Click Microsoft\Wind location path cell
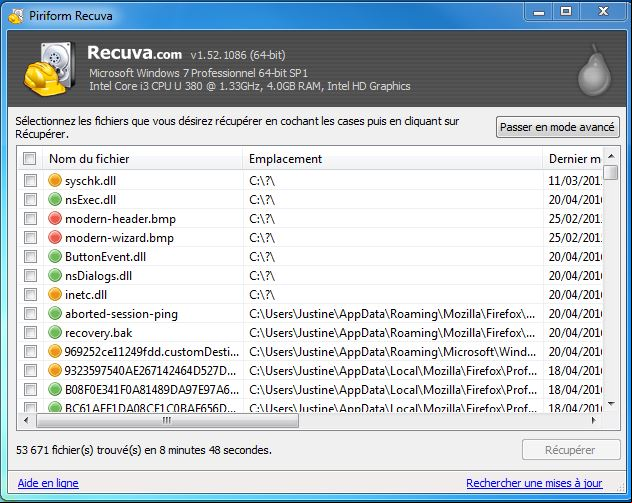The image size is (632, 503). pos(393,351)
